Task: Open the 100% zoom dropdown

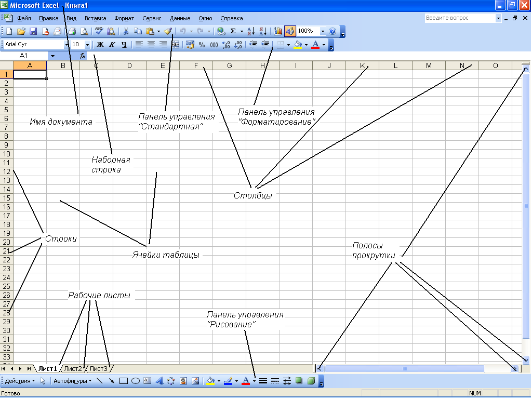Action: (323, 31)
